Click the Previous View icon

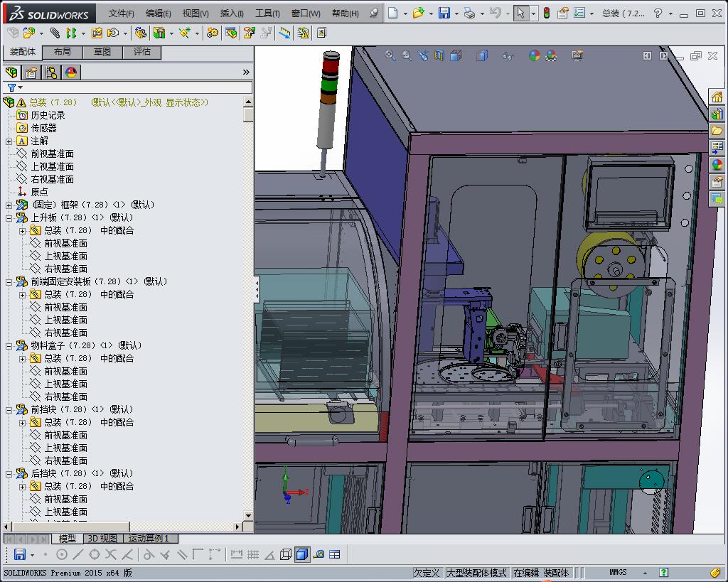(423, 55)
